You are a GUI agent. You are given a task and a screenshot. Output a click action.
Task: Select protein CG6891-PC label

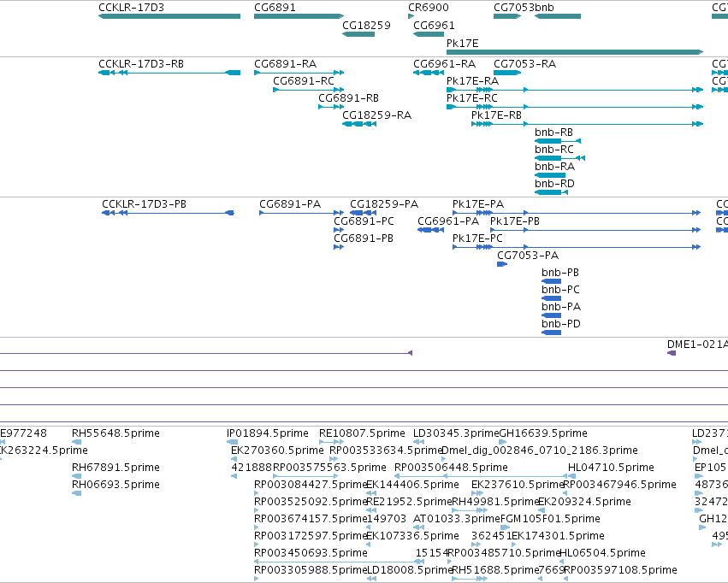pos(364,221)
